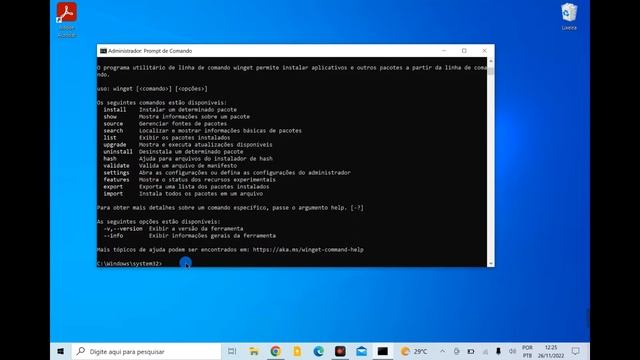Click the console scrollbar up arrow

[x=491, y=61]
